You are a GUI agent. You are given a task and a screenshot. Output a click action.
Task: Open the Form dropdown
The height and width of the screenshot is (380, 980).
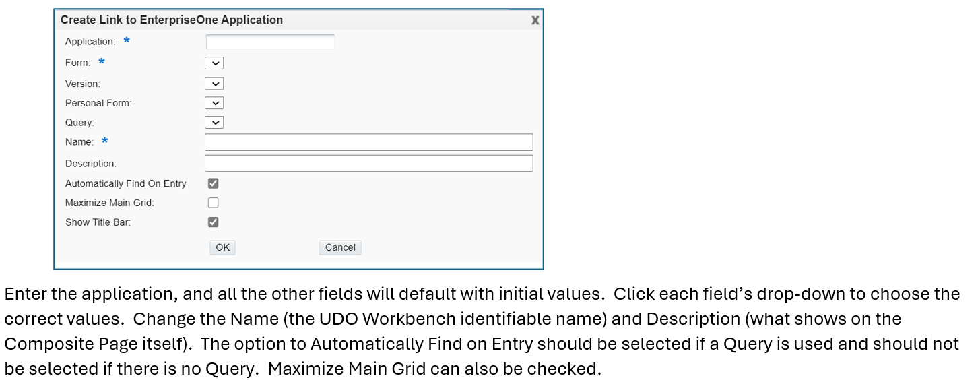[214, 63]
